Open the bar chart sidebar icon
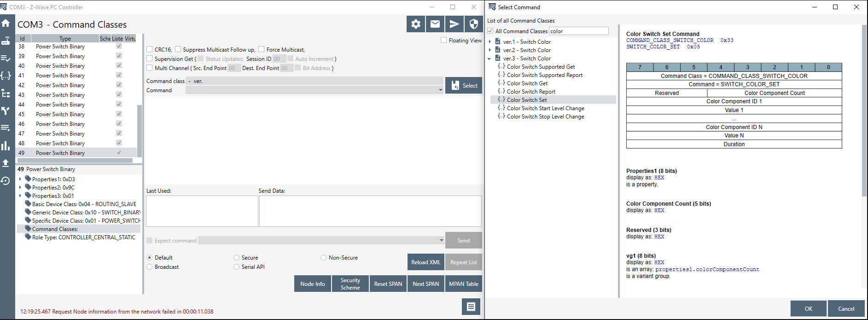 pyautogui.click(x=6, y=146)
